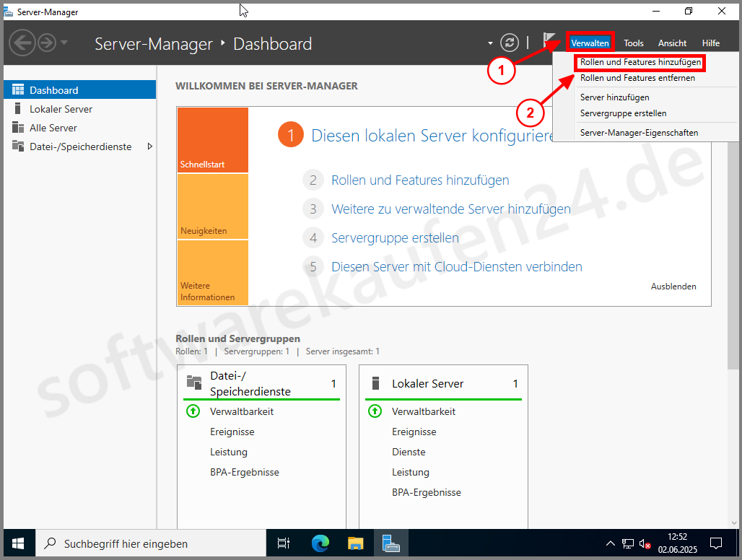Open File Explorer from taskbar

(355, 544)
